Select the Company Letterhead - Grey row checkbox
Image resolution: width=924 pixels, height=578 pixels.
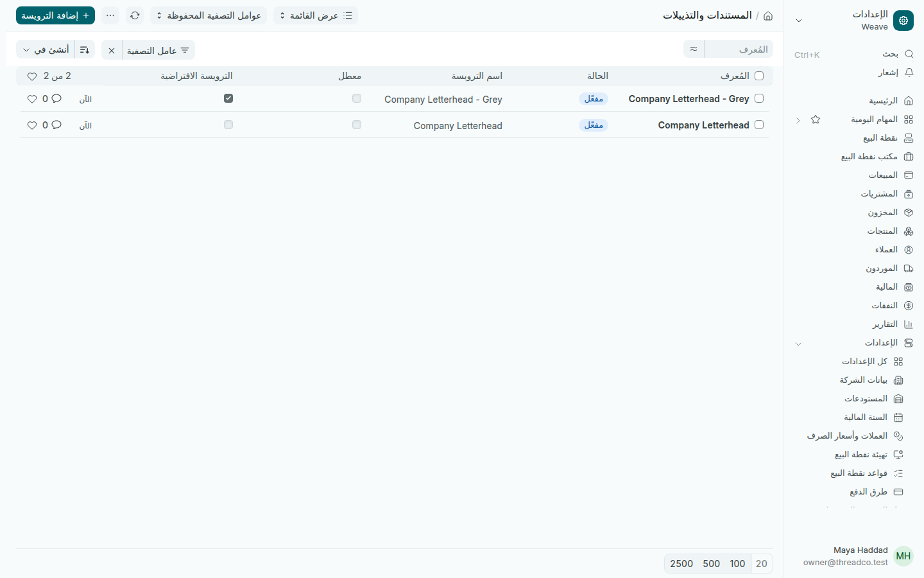[x=759, y=98]
